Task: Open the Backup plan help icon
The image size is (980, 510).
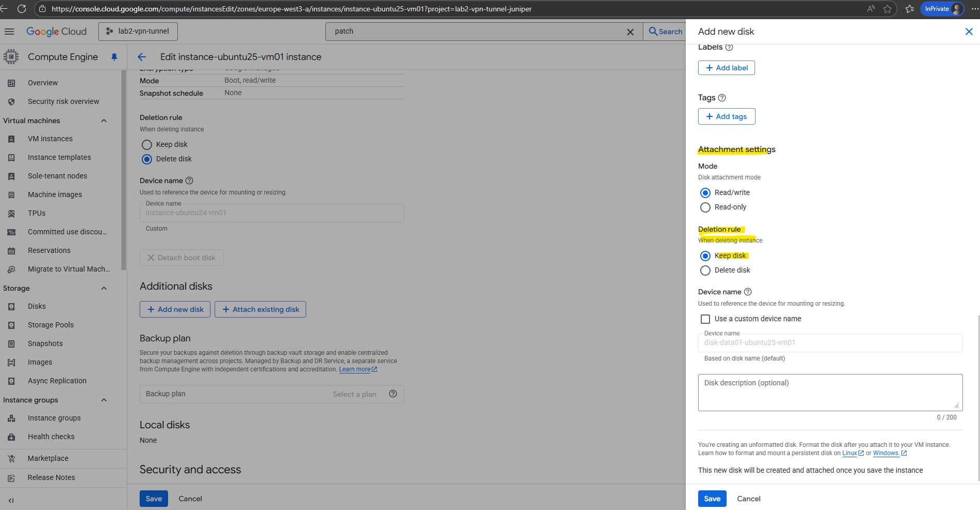Action: (x=393, y=394)
